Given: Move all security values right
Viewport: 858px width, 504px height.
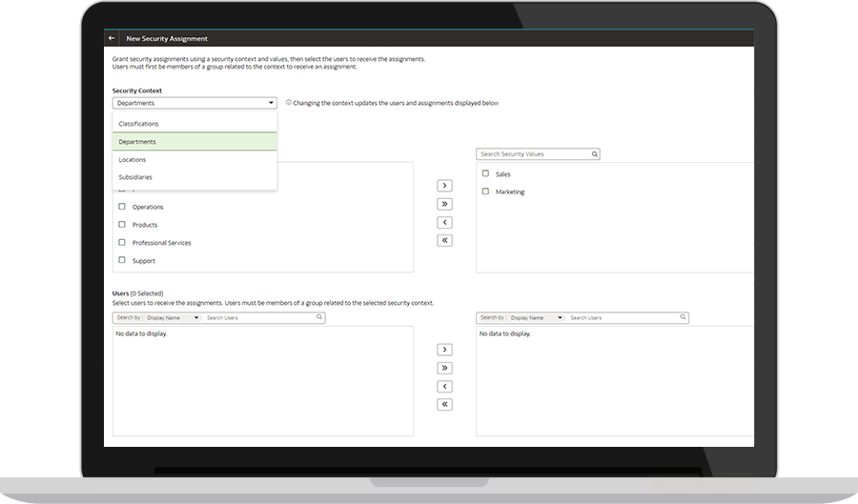Looking at the screenshot, I should [x=444, y=204].
